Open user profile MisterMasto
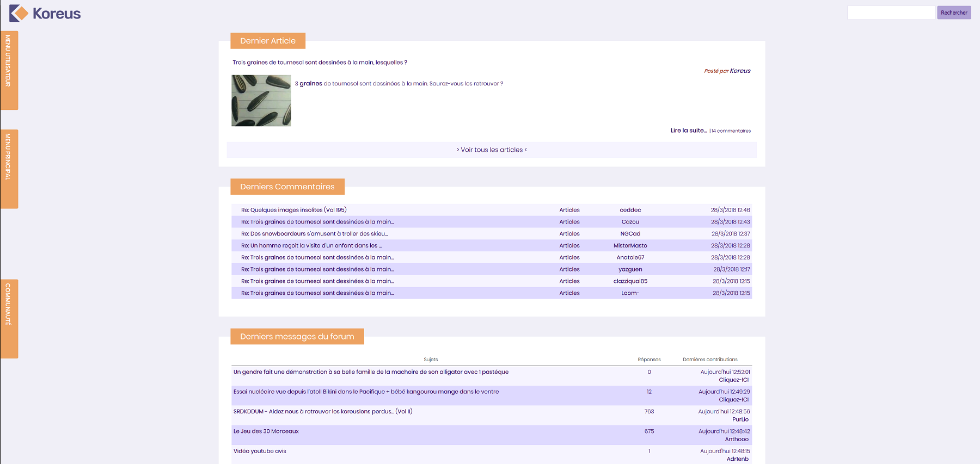This screenshot has height=464, width=980. tap(630, 246)
